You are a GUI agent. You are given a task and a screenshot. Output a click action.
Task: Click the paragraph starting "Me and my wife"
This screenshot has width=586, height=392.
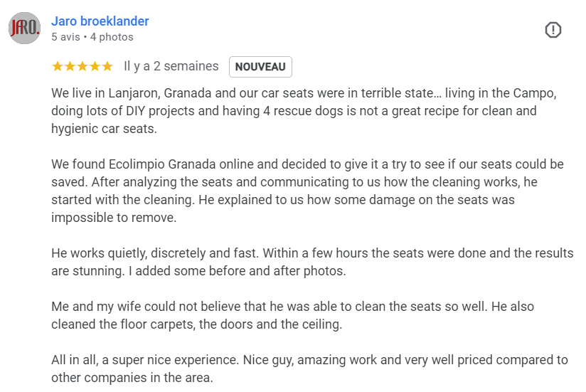(x=292, y=316)
